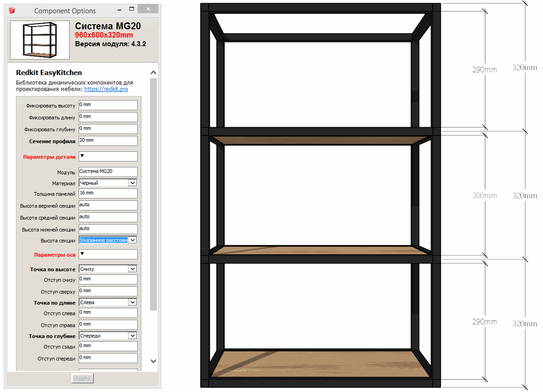543x392 pixels.
Task: Expand the Параметры оси section triangle
Action: (82, 254)
